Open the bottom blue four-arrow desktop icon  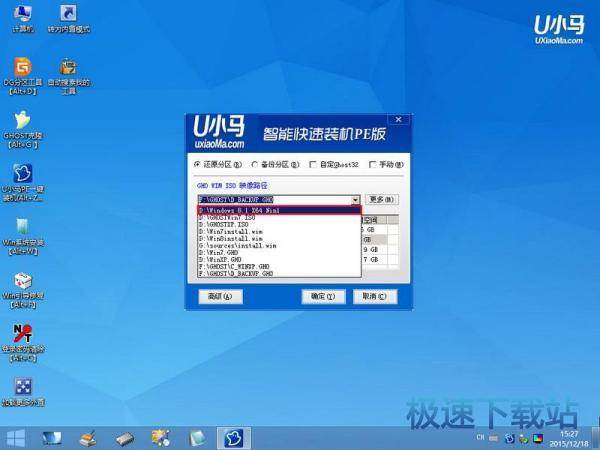[23, 392]
